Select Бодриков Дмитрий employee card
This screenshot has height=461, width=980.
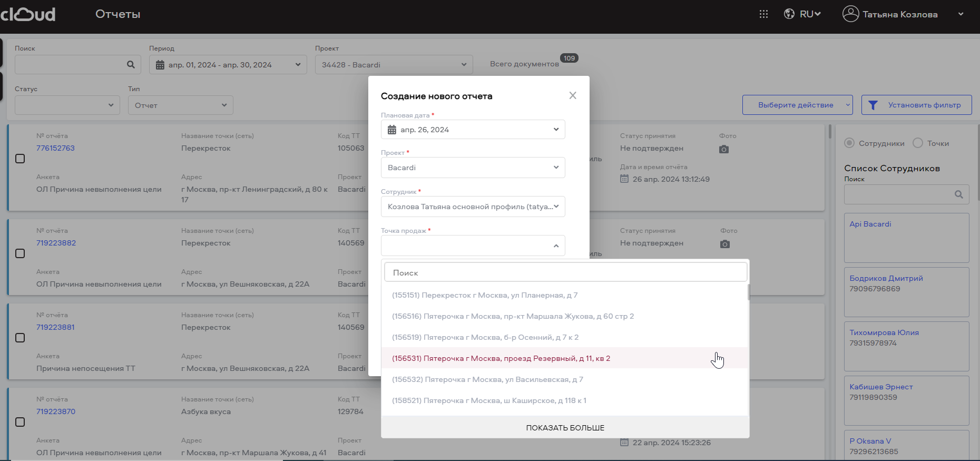point(907,292)
